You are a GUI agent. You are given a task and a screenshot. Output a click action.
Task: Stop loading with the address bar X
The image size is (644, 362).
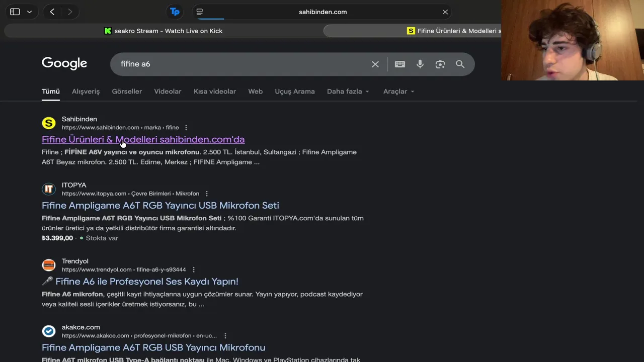click(445, 12)
